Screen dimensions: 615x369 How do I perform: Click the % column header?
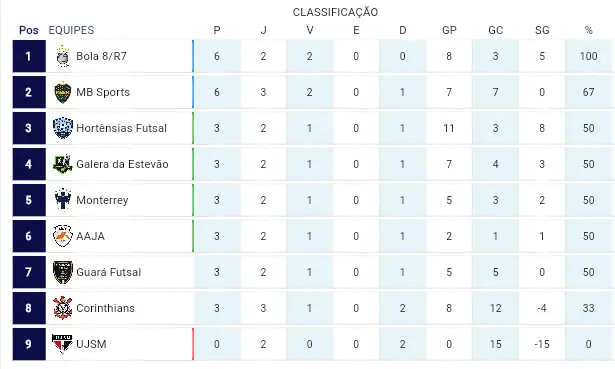coord(588,30)
